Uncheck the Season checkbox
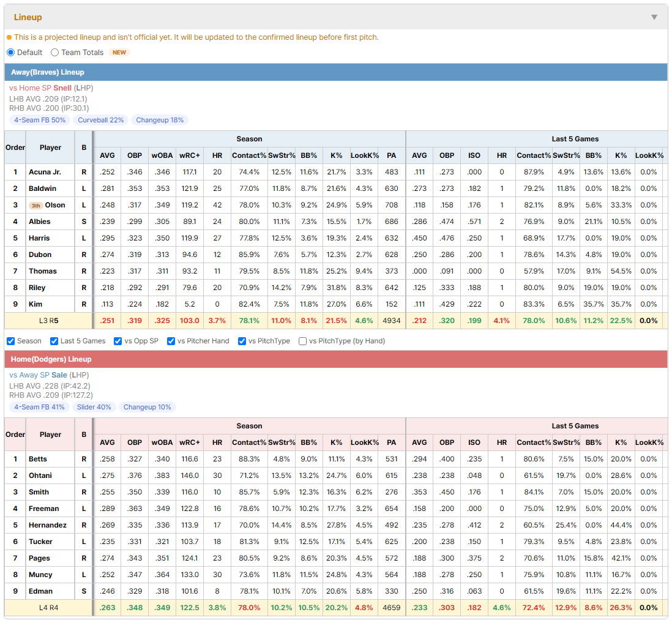 11,341
